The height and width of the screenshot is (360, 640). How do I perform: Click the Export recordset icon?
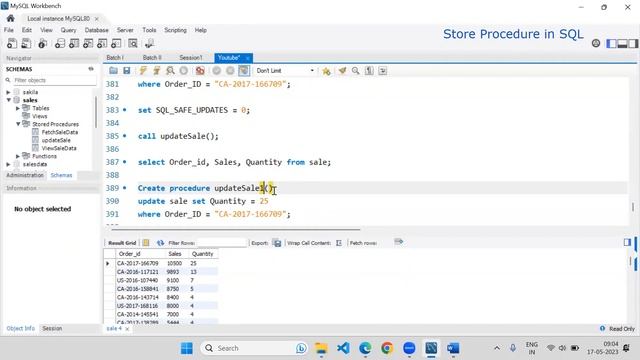point(277,243)
